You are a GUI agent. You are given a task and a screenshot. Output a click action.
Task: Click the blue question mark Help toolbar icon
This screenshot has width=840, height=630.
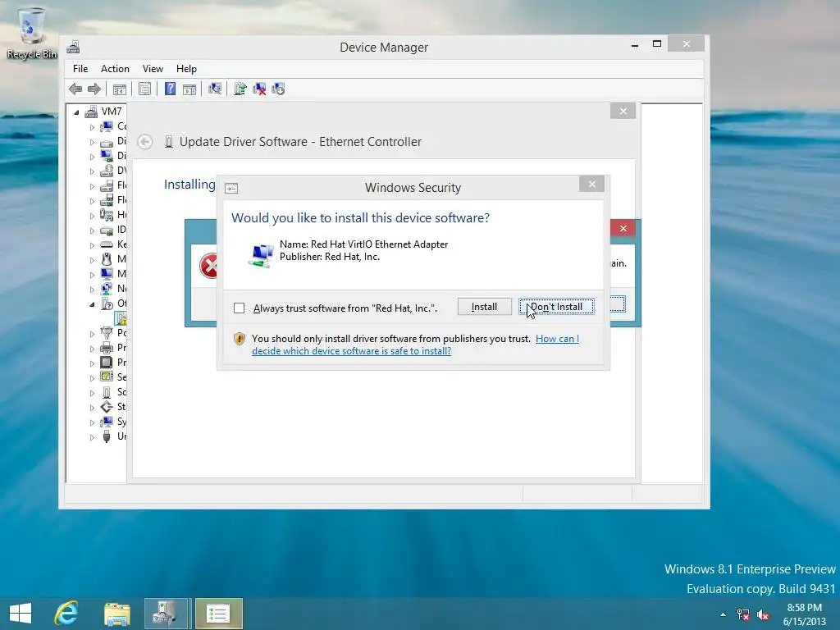click(x=170, y=89)
